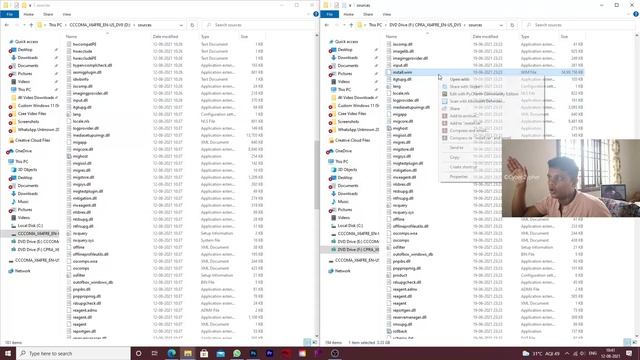This screenshot has height=360, width=640.
Task: Open Cortana from the taskbar
Action: pyautogui.click(x=138, y=353)
